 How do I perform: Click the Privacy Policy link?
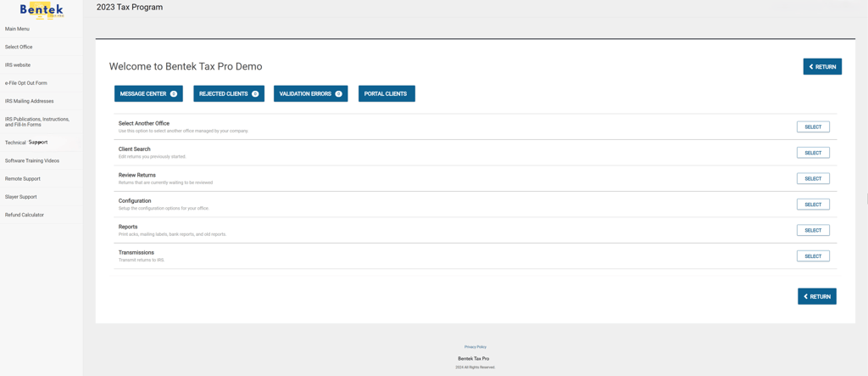pos(476,346)
